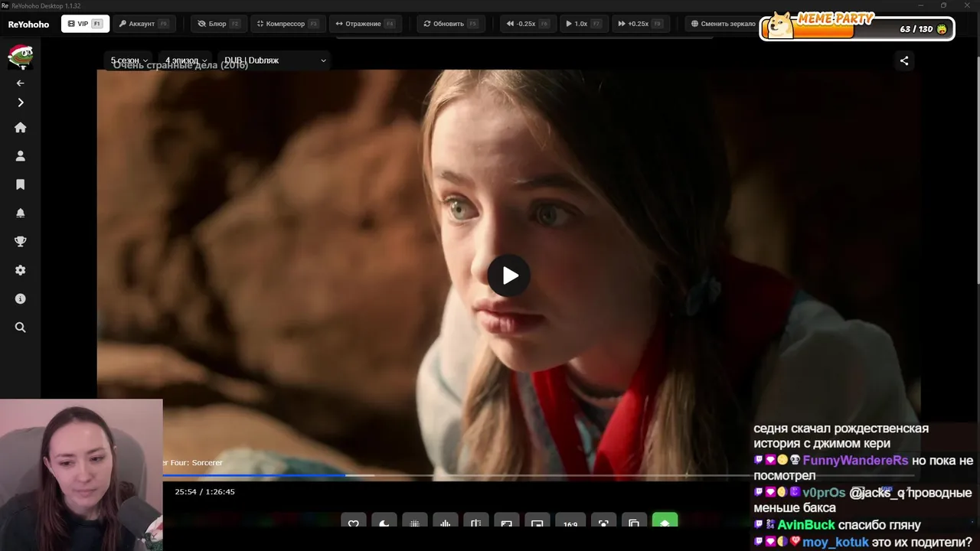980x551 pixels.
Task: Click the Pepe Santa hat avatar
Action: coord(20,57)
